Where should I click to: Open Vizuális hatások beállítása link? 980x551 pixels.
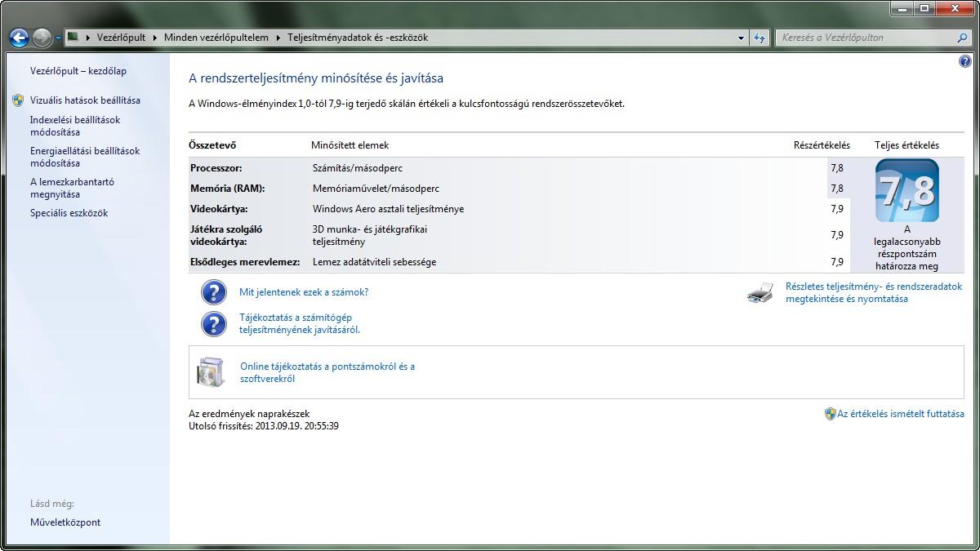[x=85, y=100]
